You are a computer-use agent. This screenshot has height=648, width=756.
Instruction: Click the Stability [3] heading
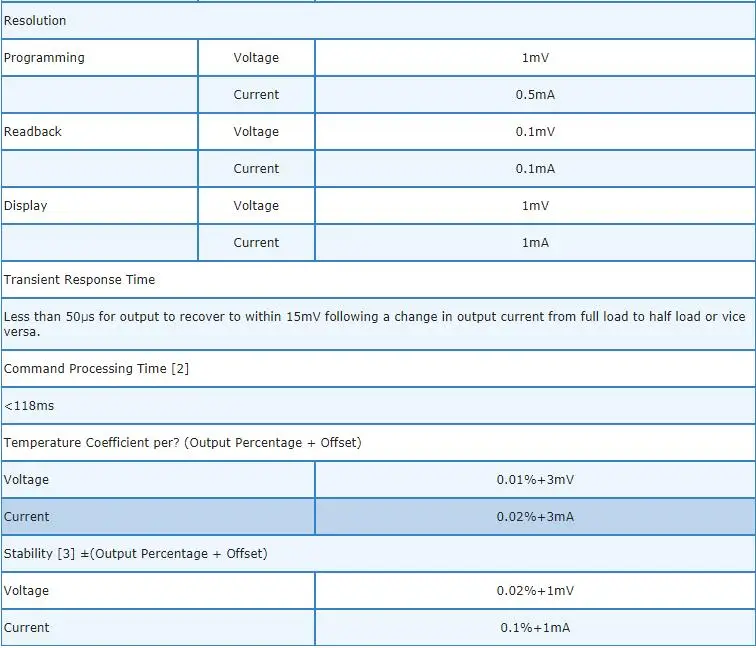point(135,554)
